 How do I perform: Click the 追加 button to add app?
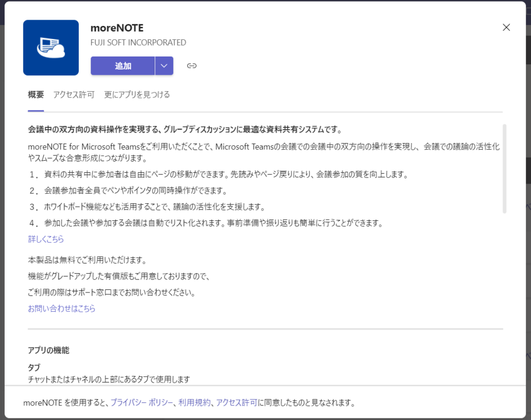[122, 66]
